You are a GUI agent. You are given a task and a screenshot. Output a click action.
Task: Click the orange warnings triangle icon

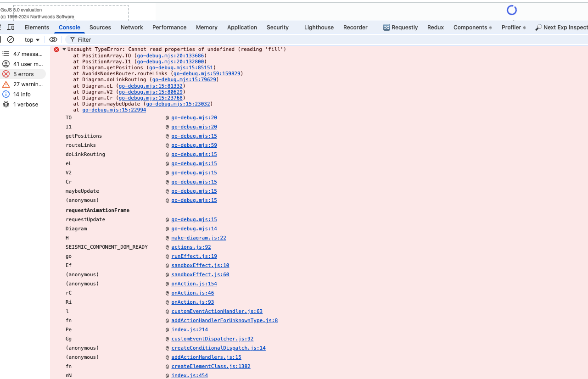(6, 84)
